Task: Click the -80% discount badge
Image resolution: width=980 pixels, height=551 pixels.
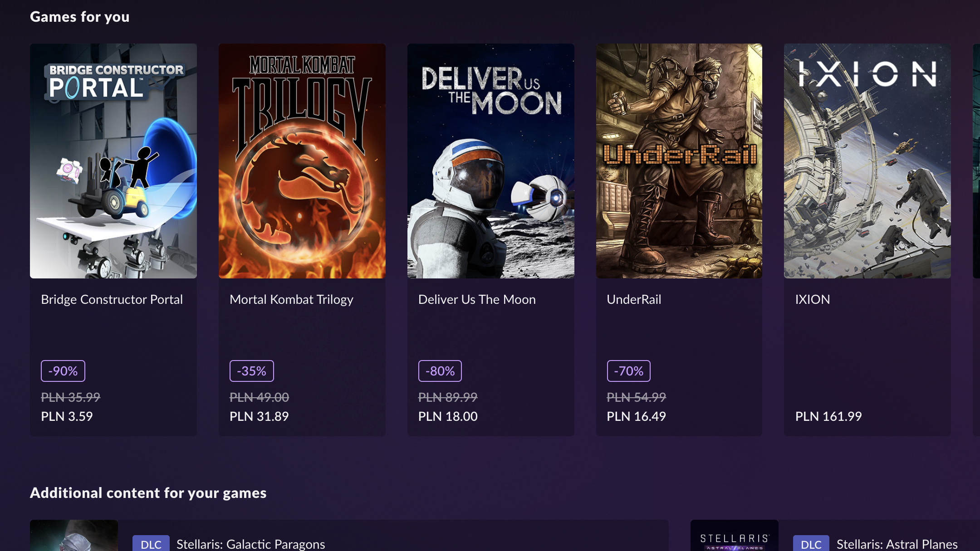Action: [x=440, y=371]
